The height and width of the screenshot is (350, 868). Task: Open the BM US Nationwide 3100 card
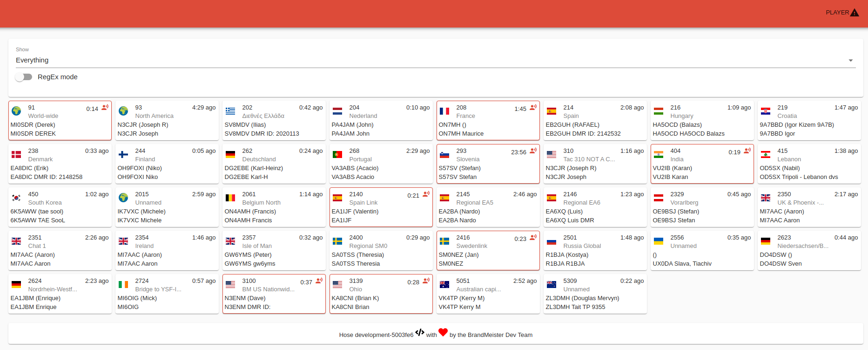(x=274, y=294)
